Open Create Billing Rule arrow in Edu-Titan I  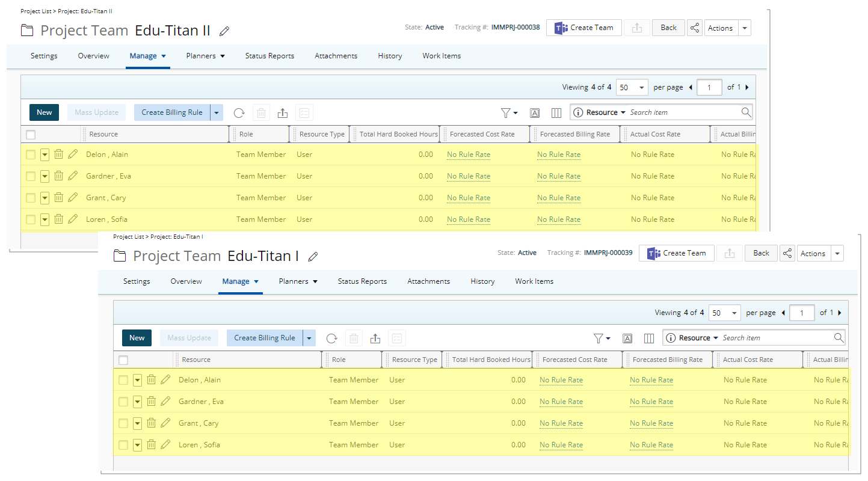click(309, 338)
